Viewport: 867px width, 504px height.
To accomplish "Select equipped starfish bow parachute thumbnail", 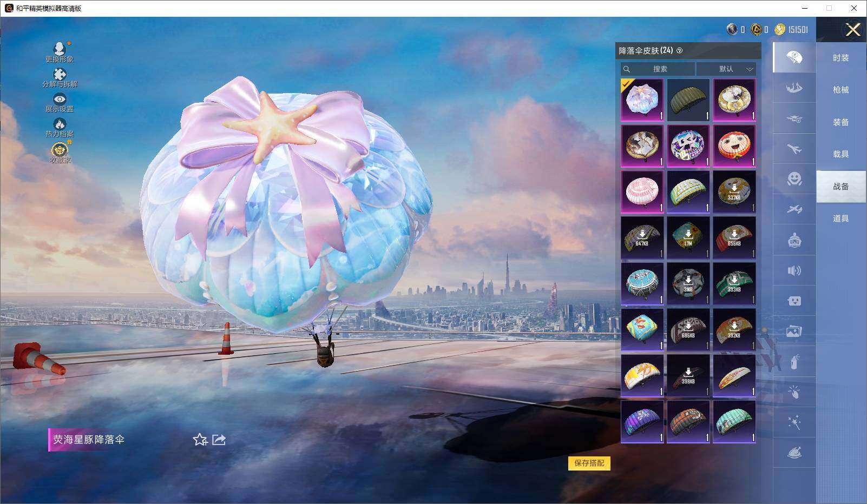I will click(642, 100).
